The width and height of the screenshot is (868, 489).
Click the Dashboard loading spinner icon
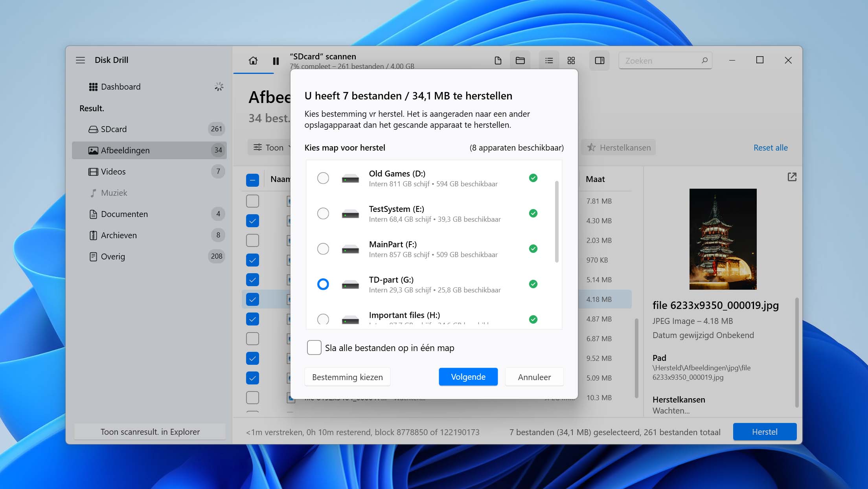point(219,86)
